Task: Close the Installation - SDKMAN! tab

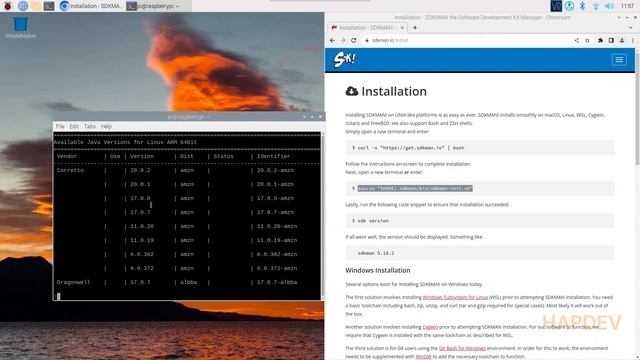Action: [402, 28]
